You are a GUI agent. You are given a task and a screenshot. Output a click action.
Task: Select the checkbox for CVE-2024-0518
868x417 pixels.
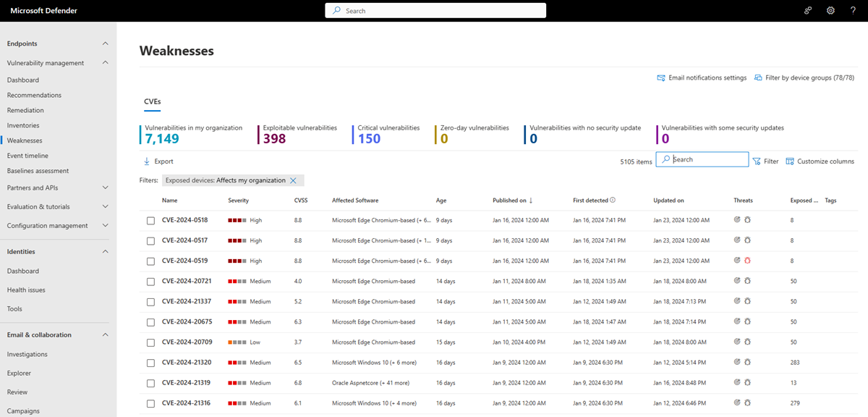[150, 221]
